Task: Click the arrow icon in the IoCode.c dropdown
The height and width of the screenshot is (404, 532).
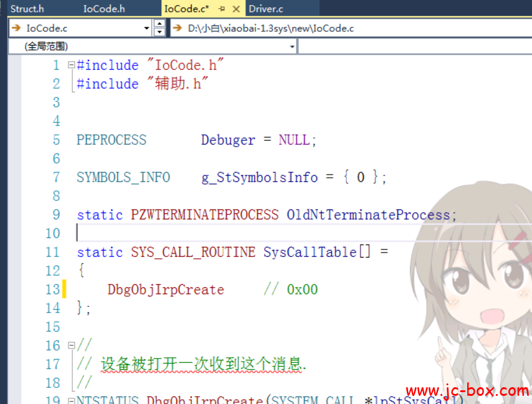Action: pos(16,28)
